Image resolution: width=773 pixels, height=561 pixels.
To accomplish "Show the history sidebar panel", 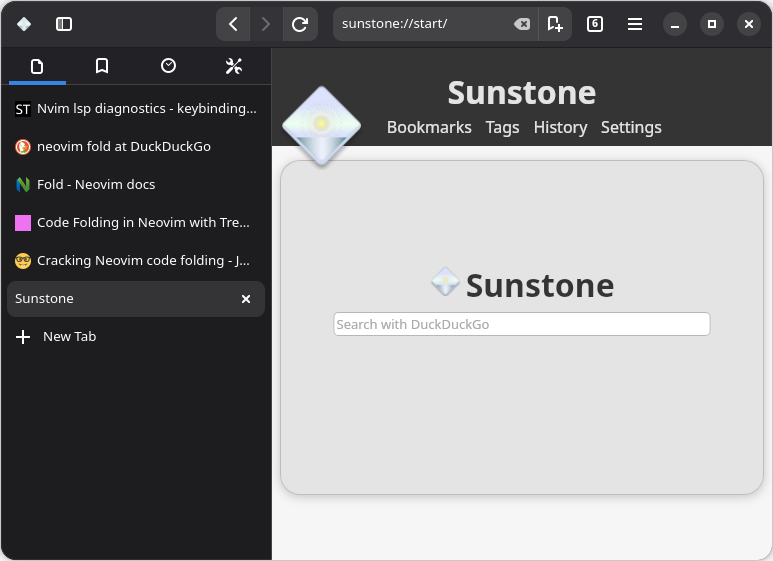I will (168, 66).
